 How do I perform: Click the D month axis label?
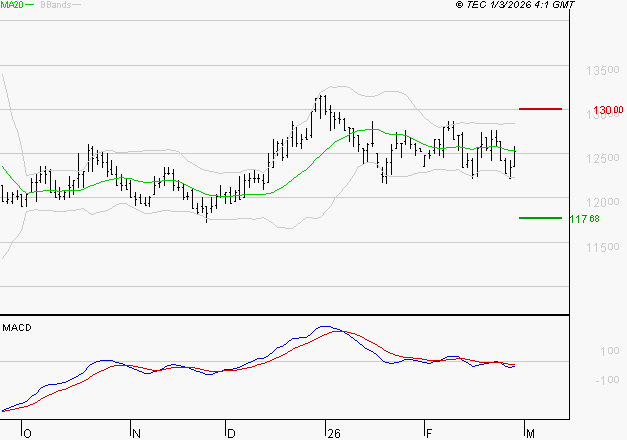click(231, 434)
